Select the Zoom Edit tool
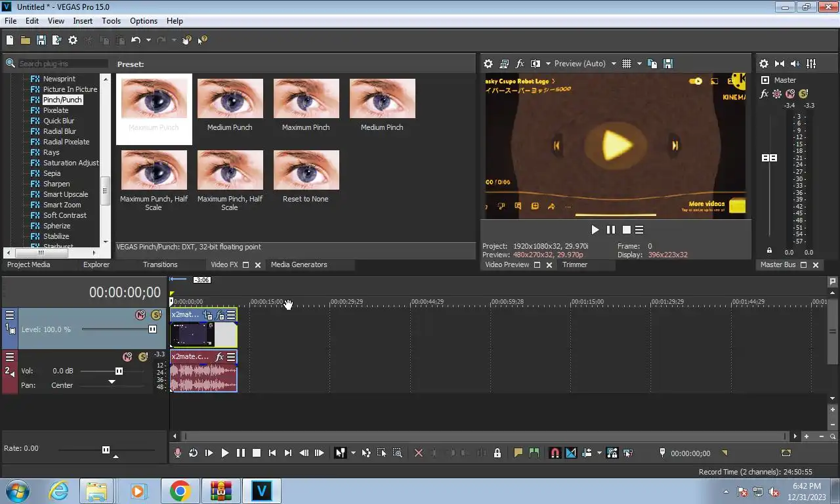 click(398, 453)
